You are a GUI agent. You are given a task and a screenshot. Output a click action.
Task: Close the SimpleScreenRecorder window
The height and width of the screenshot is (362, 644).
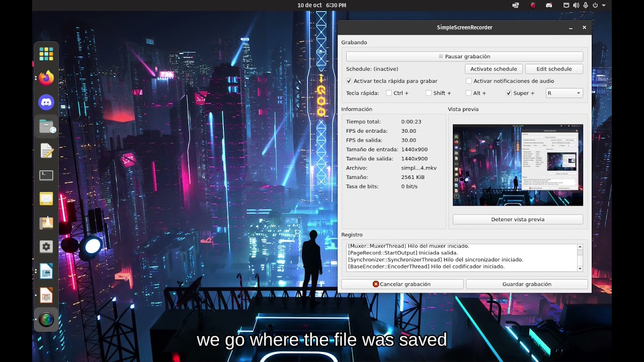[584, 28]
